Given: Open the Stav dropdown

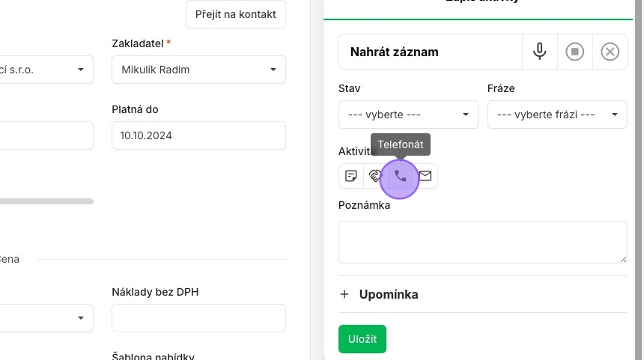Looking at the screenshot, I should point(408,115).
